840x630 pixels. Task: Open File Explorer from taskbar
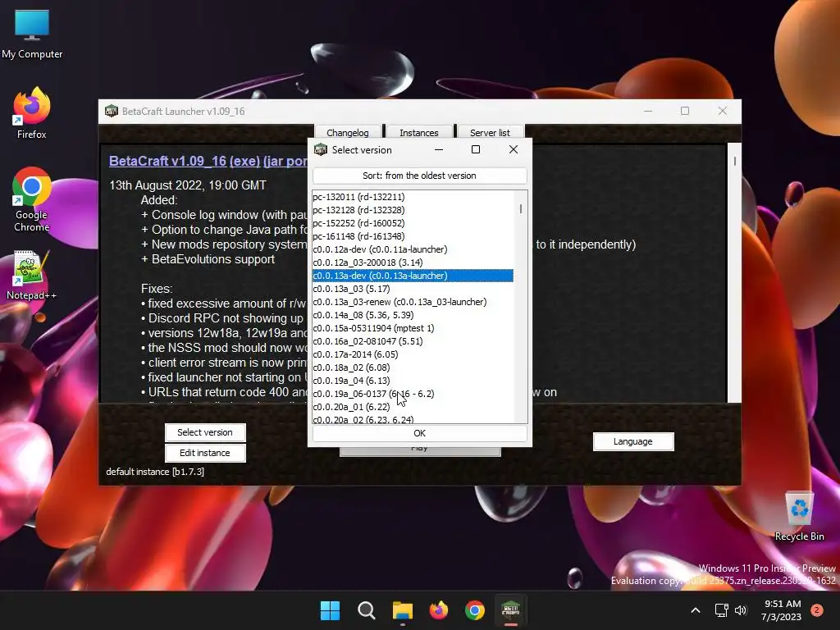pyautogui.click(x=402, y=610)
